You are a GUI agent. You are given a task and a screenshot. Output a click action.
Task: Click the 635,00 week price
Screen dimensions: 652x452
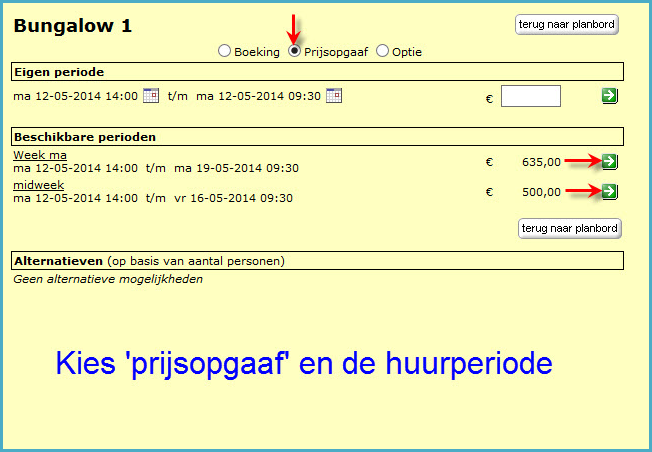pos(541,161)
